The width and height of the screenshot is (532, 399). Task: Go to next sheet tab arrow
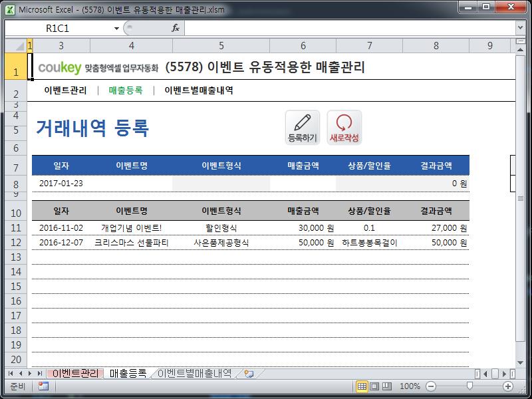click(30, 374)
